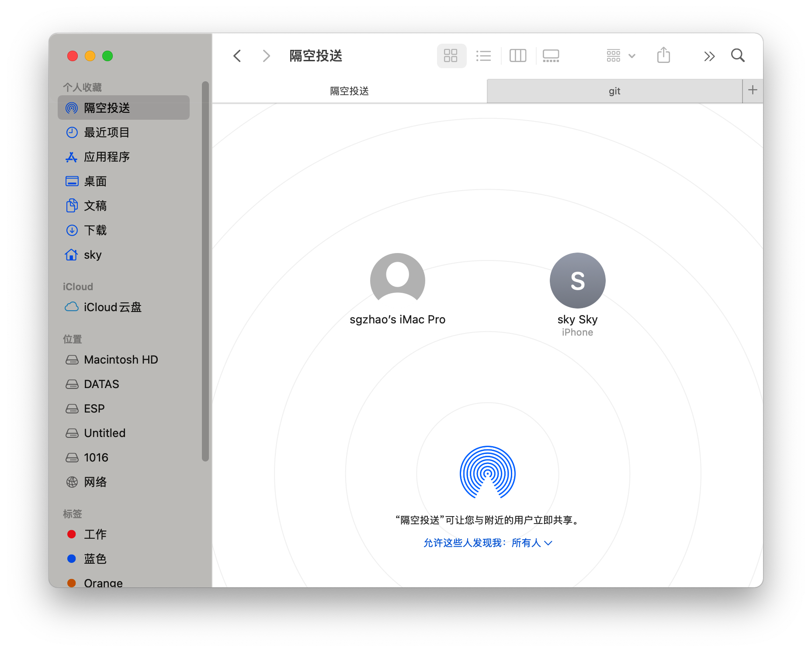
Task: Minimize the window with yellow button
Action: 90,56
